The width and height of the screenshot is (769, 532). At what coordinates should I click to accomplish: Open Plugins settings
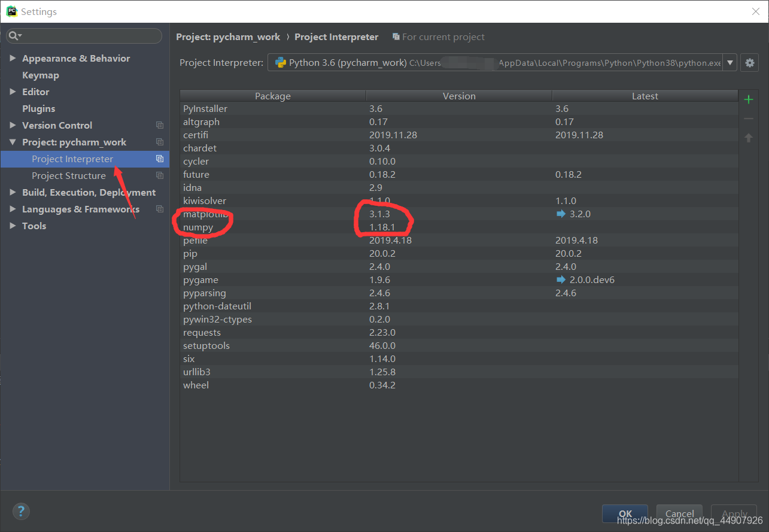coord(38,108)
